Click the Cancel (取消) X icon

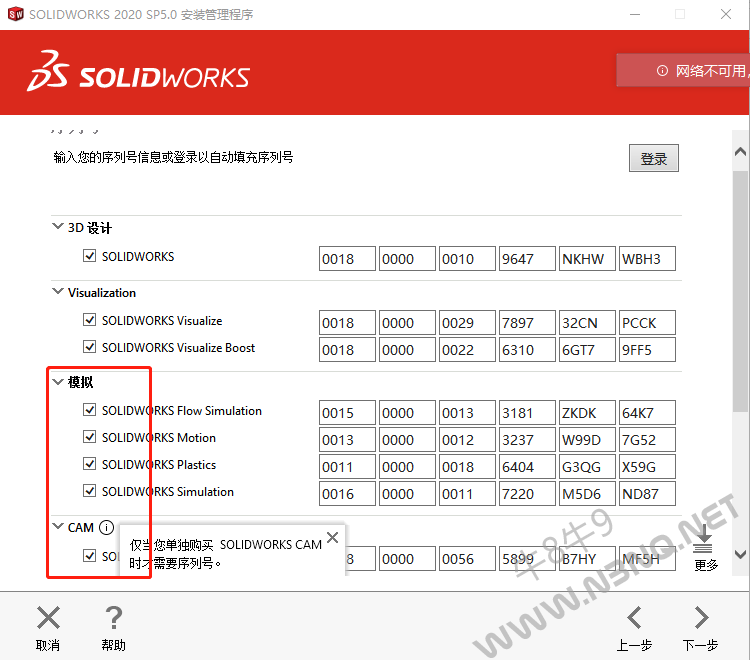click(x=48, y=617)
